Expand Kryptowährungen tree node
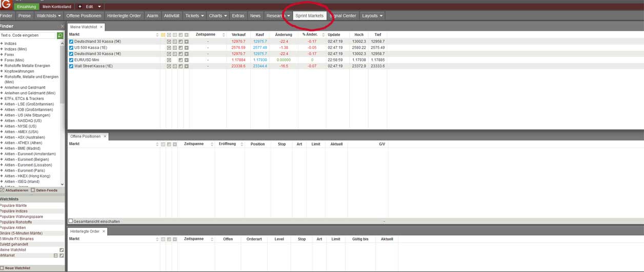The image size is (644, 272). coord(2,71)
